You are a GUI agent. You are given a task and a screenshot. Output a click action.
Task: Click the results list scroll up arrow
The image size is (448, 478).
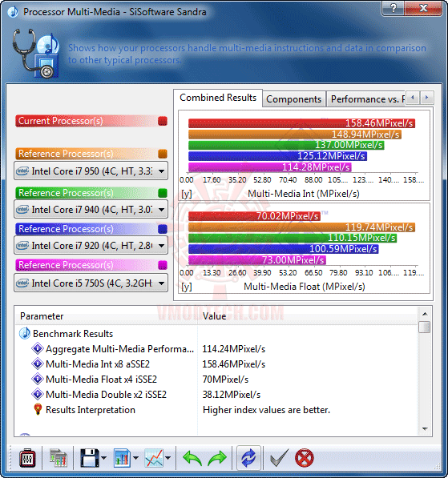(x=425, y=314)
